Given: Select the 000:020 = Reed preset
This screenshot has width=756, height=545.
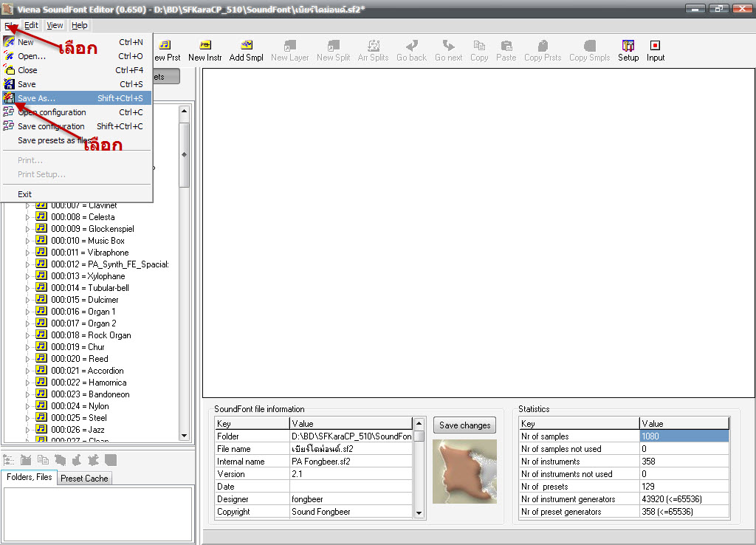Looking at the screenshot, I should point(80,359).
